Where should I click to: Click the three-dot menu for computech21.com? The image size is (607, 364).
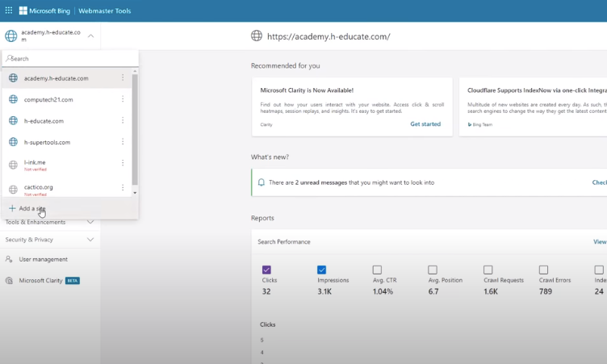[123, 99]
